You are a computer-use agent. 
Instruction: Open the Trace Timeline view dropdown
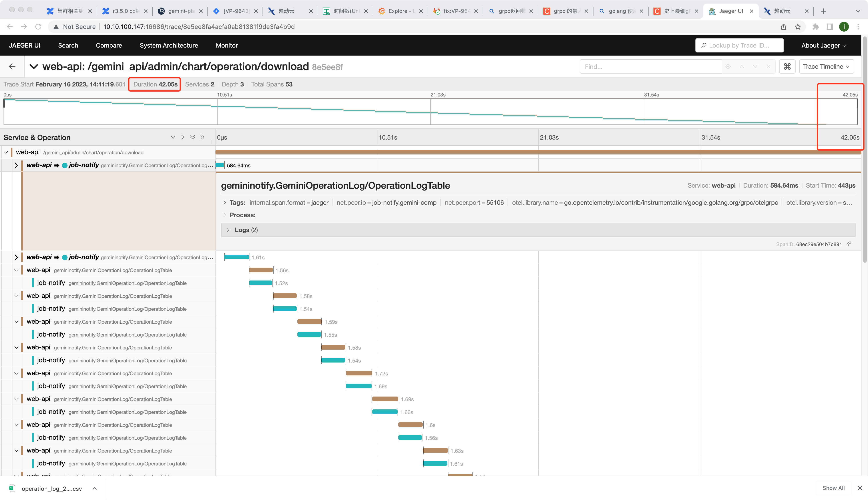[826, 66]
